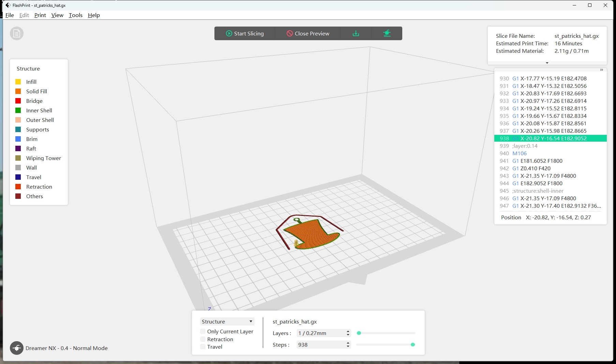
Task: Check the Travel display checkbox
Action: pos(203,347)
